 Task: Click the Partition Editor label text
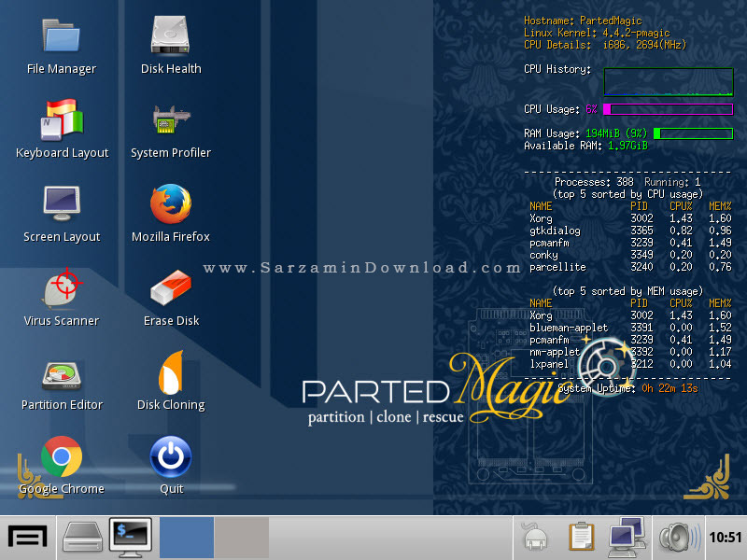62,405
